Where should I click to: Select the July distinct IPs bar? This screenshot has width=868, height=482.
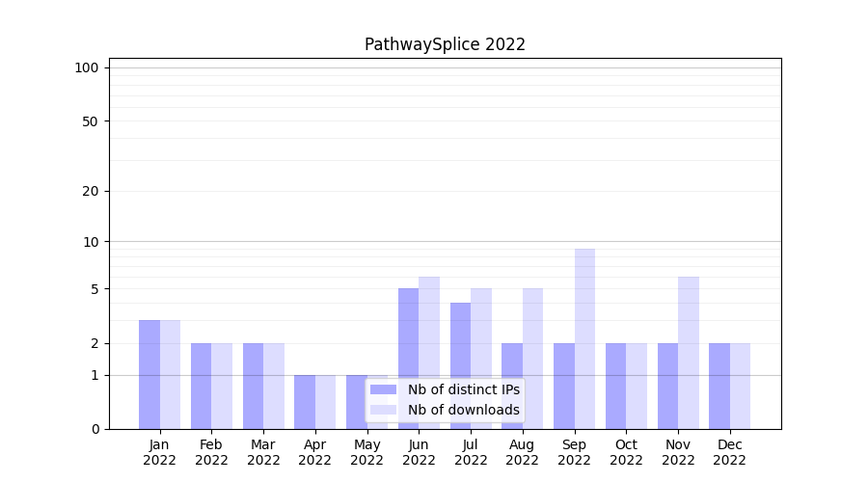click(x=460, y=365)
